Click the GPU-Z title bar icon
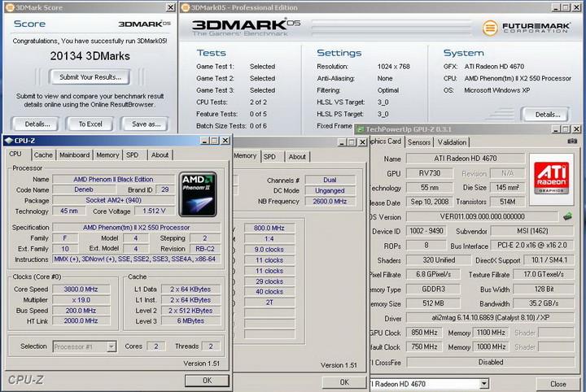This screenshot has width=586, height=392. click(361, 129)
